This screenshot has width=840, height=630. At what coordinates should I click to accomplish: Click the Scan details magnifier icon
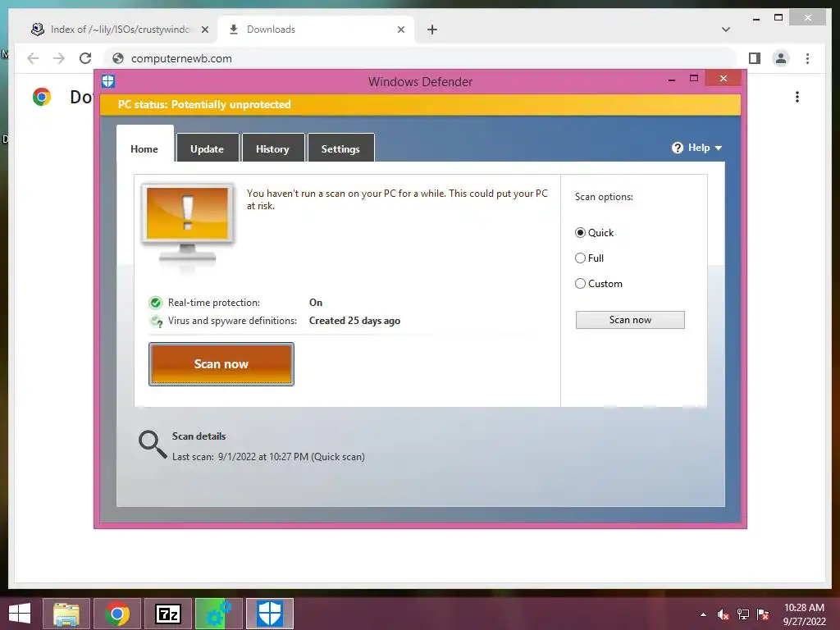(x=152, y=445)
